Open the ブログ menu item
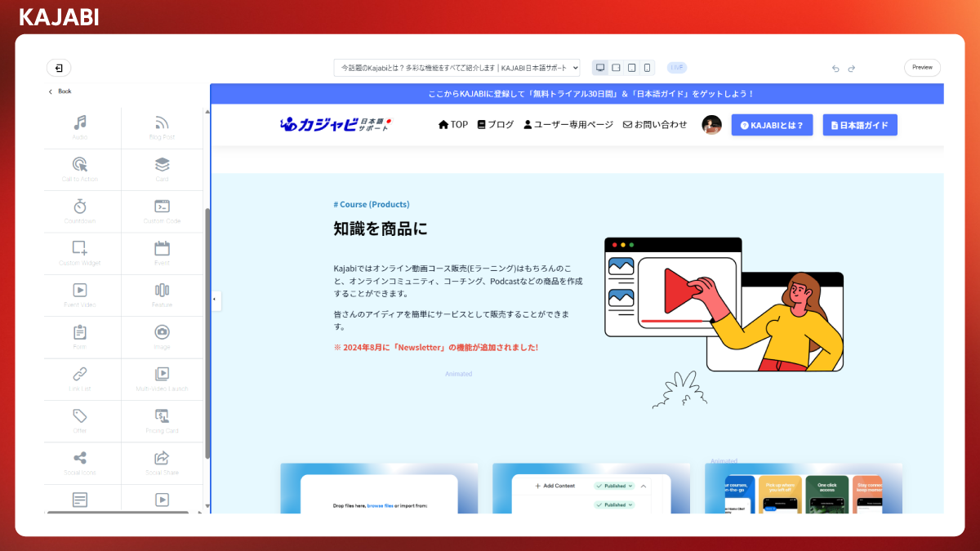This screenshot has height=551, width=980. click(496, 125)
